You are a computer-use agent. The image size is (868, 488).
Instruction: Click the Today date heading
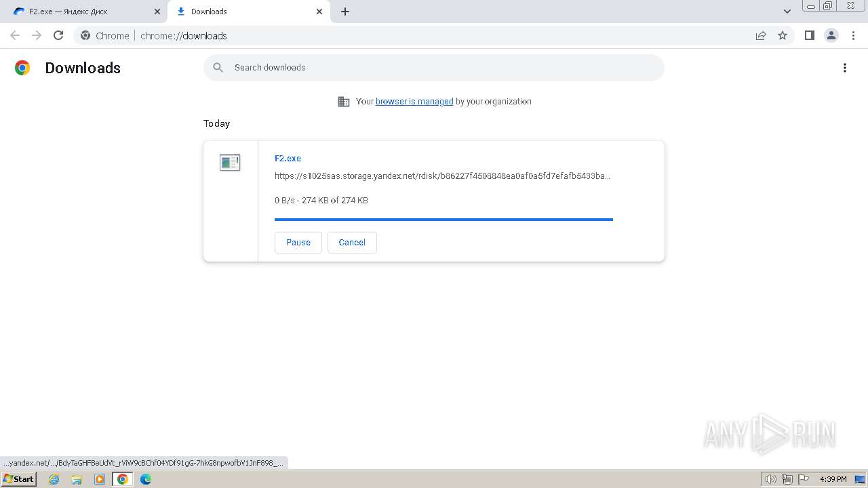tap(216, 123)
